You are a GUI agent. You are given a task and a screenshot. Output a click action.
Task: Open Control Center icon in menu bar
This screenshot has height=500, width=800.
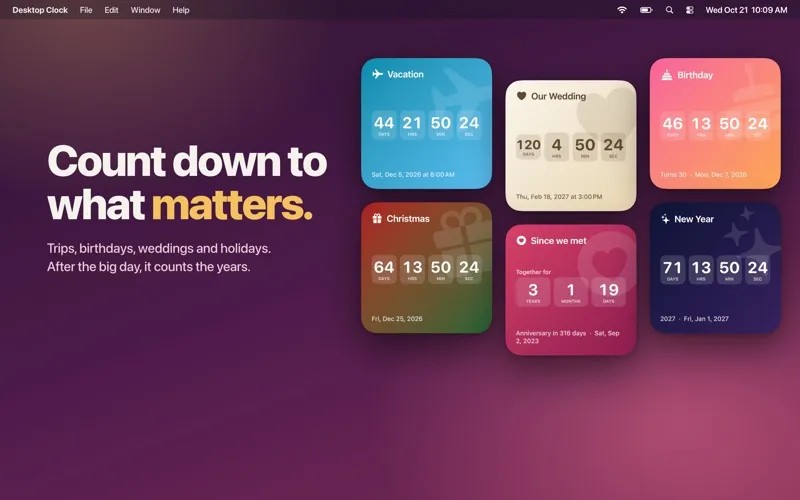tap(689, 10)
